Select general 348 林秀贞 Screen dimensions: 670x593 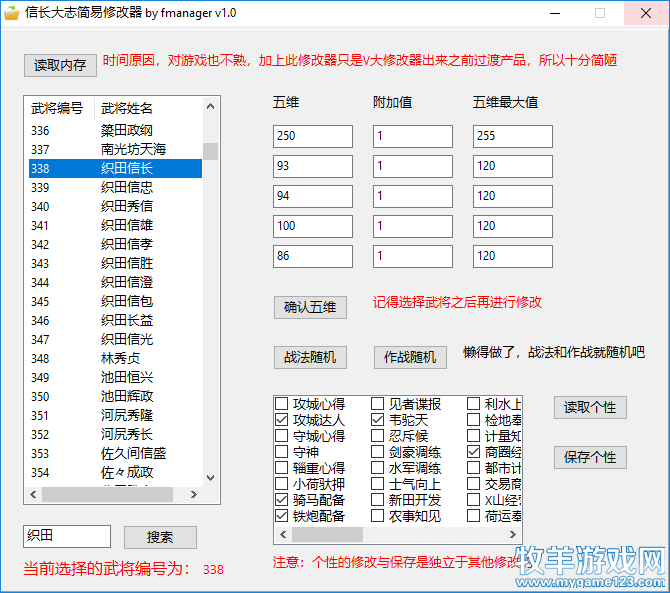[x=115, y=358]
